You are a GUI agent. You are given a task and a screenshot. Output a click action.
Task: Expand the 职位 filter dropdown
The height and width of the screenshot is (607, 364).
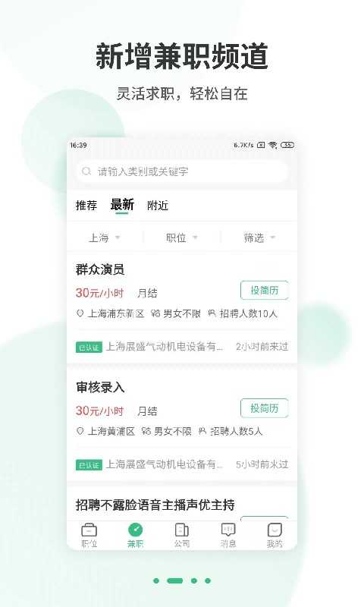[182, 237]
